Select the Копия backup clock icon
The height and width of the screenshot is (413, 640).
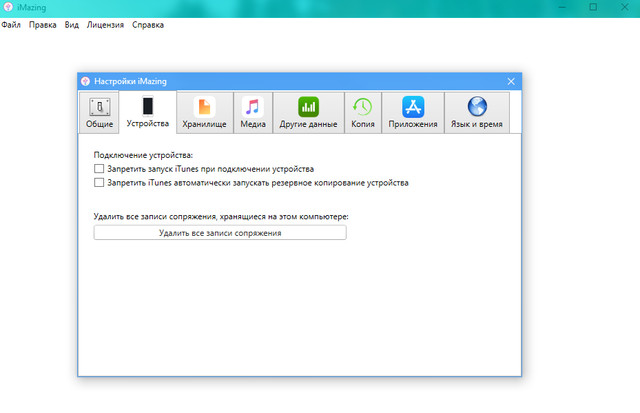click(362, 107)
